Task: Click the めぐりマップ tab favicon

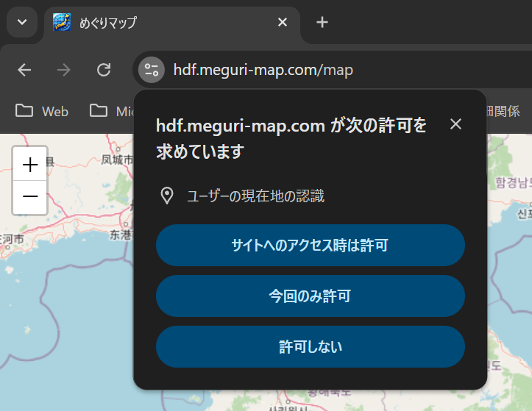Action: tap(62, 22)
